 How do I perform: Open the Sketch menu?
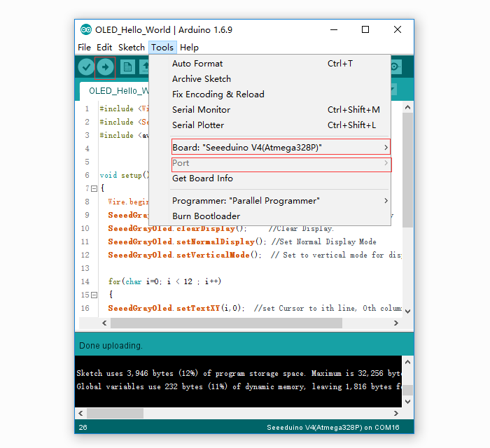pos(132,48)
